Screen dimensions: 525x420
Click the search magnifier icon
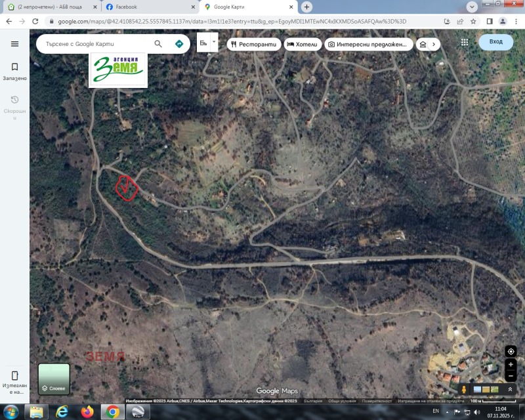coord(158,44)
